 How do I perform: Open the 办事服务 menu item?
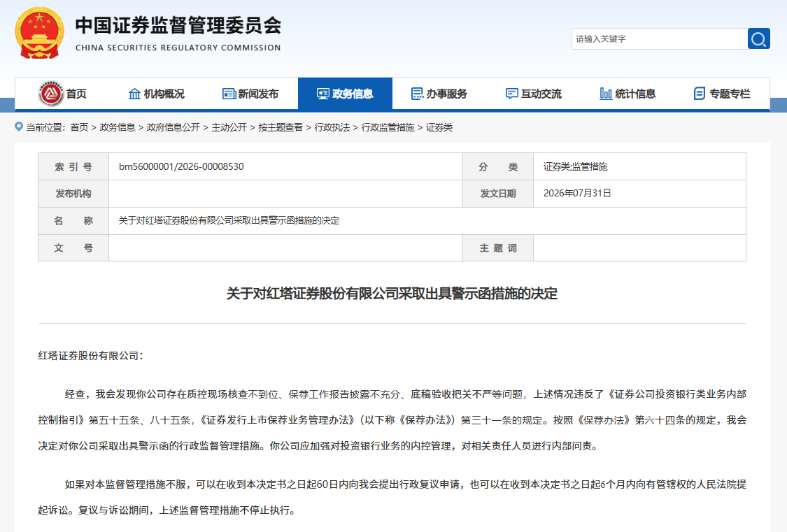pos(440,94)
